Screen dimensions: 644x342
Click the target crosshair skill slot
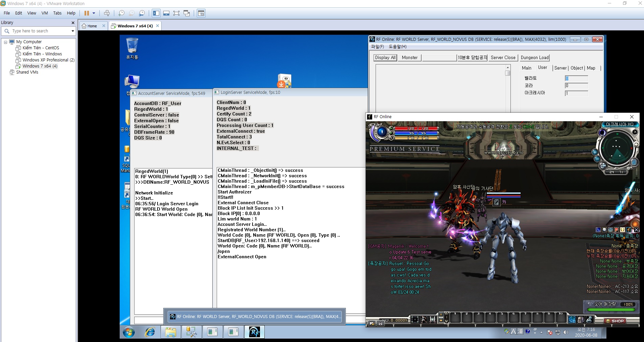pos(415,319)
